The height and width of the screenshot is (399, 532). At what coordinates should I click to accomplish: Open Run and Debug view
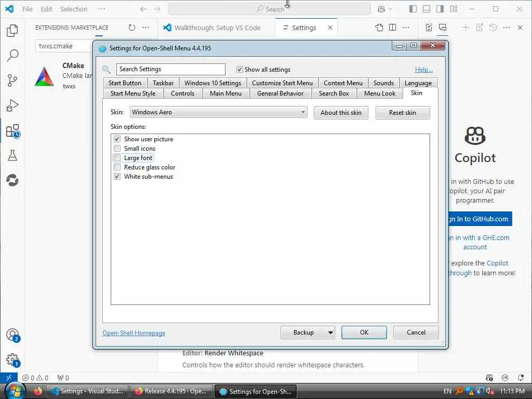pos(12,105)
